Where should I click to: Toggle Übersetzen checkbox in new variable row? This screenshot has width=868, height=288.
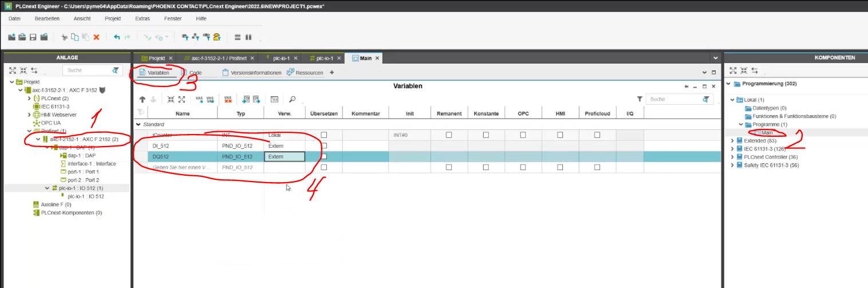coord(324,167)
